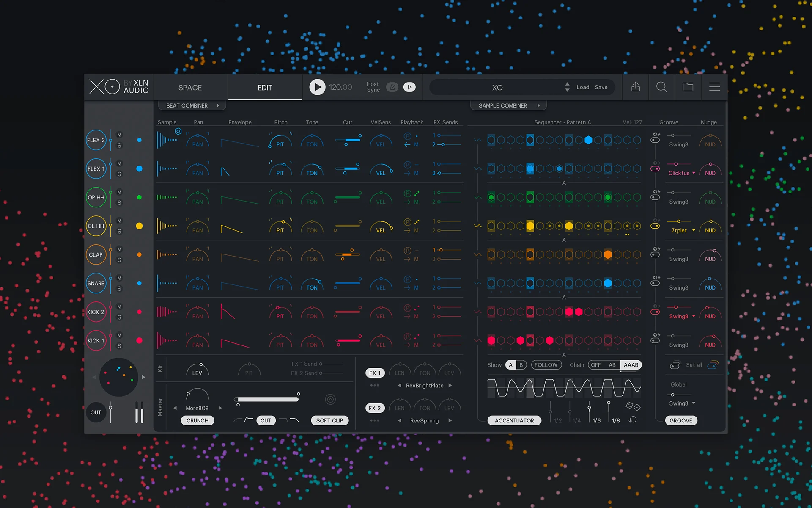Switch to the SPACE tab

point(190,88)
